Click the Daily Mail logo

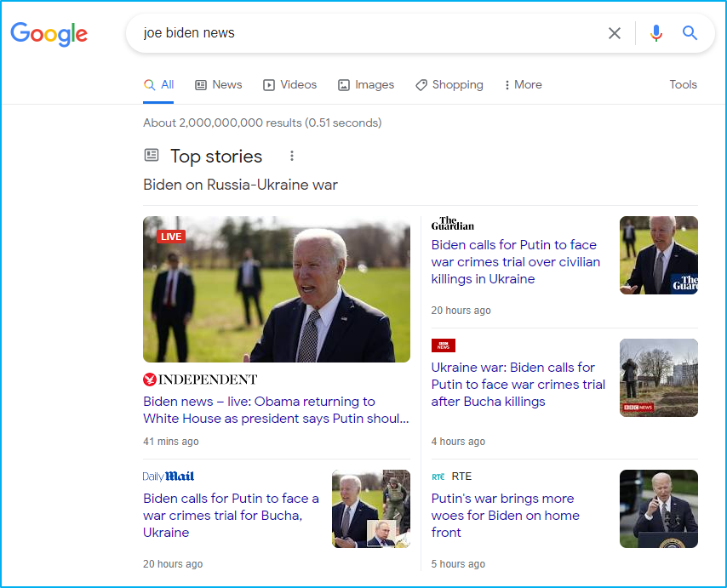[x=169, y=477]
